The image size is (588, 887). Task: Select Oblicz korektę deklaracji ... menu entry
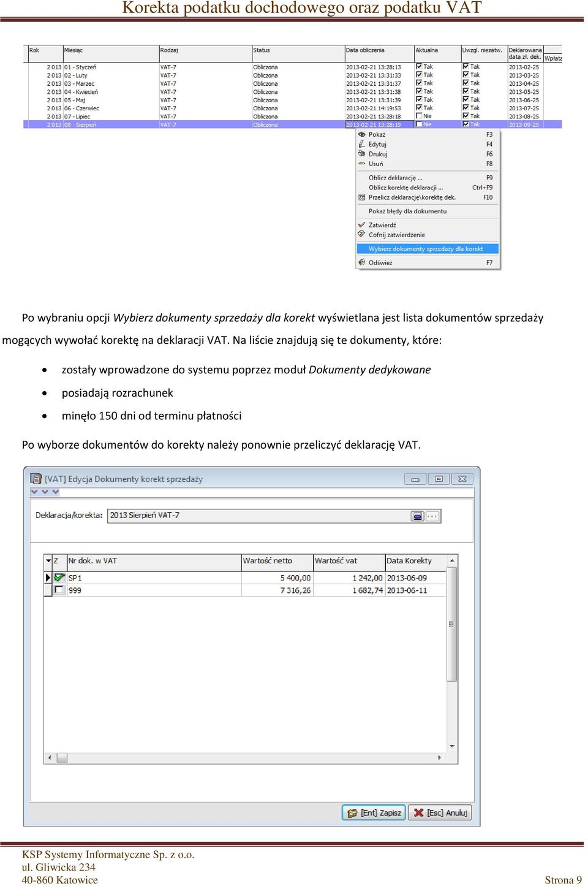(x=427, y=188)
